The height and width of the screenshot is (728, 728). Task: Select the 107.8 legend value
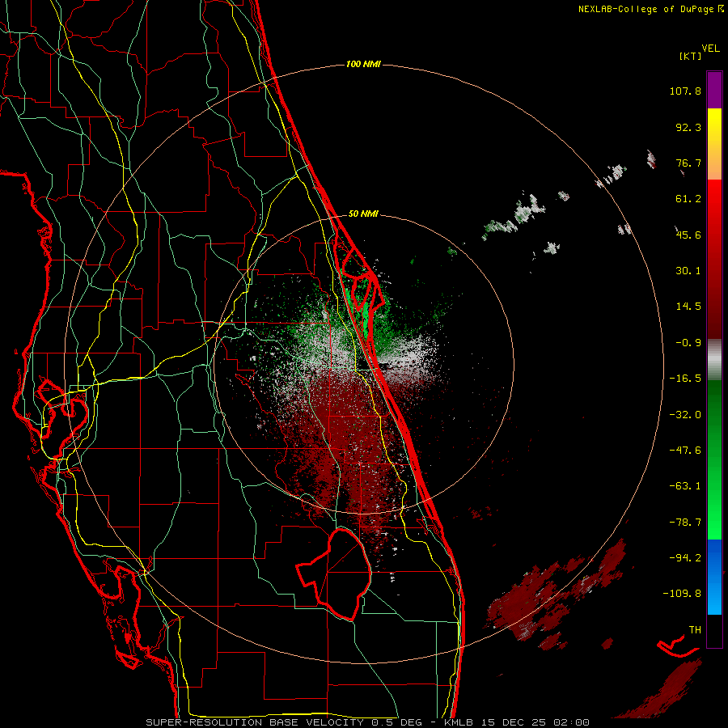[685, 91]
